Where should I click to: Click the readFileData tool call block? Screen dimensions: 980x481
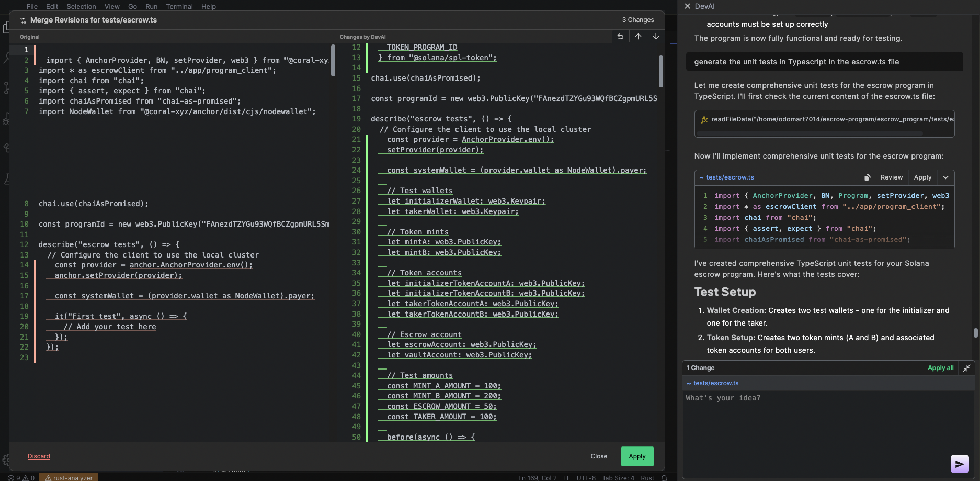coord(824,124)
